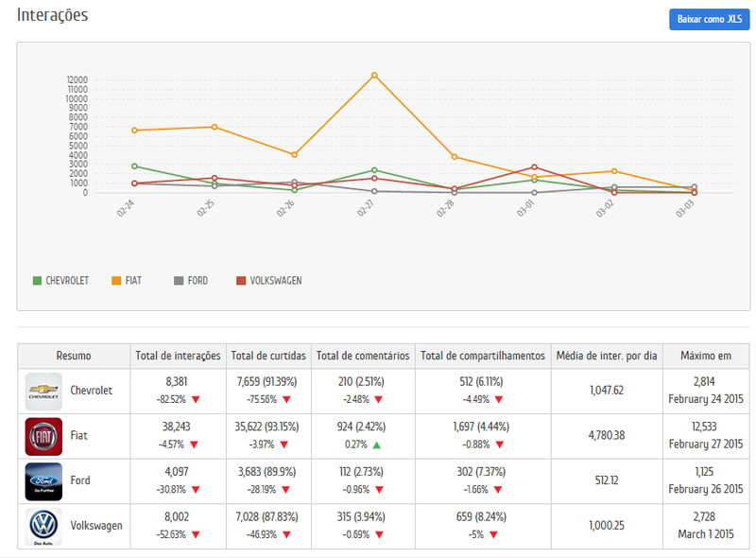This screenshot has height=558, width=756.
Task: Sort by Total de compartilhamentos header
Action: click(483, 356)
